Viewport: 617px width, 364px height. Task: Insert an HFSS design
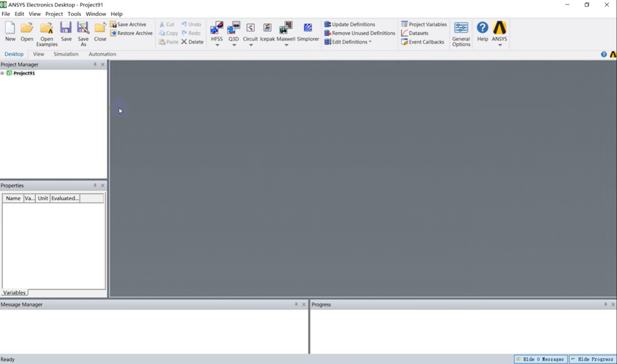217,31
